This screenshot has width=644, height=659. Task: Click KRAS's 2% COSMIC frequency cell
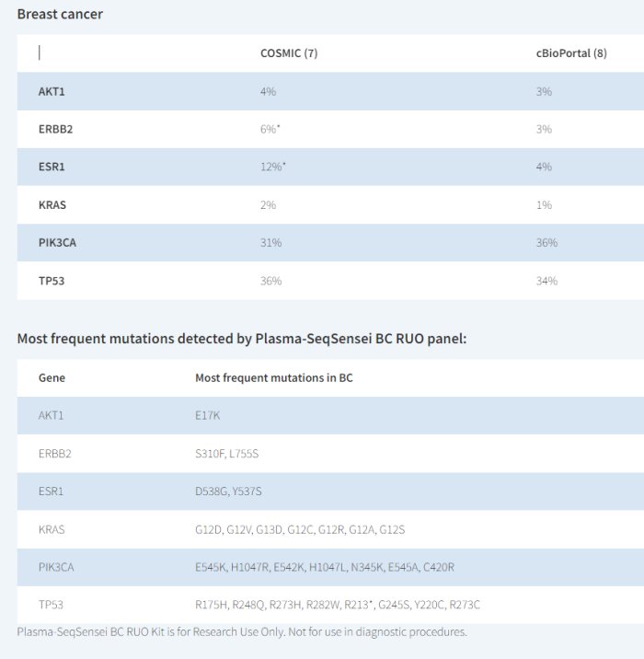click(x=268, y=205)
